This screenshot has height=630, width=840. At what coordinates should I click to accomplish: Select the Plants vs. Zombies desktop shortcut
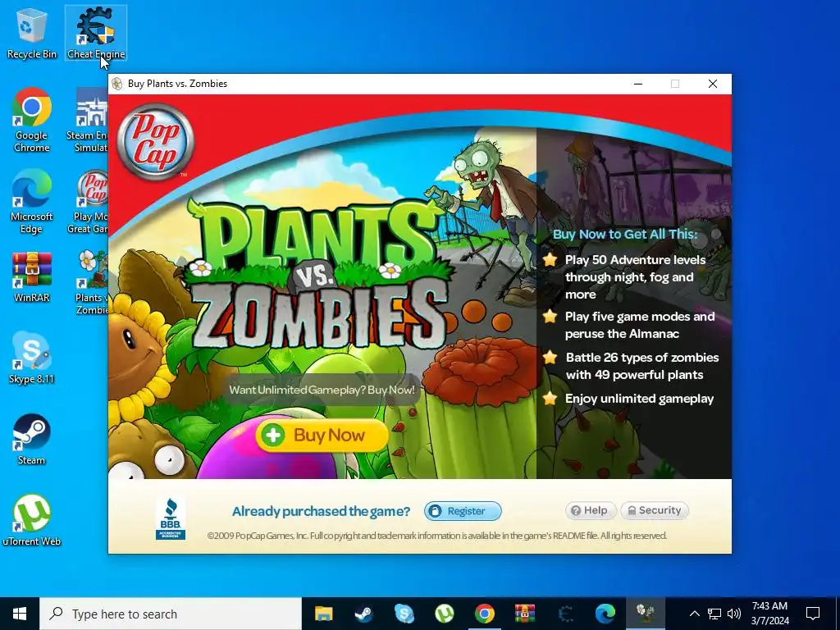(x=92, y=282)
